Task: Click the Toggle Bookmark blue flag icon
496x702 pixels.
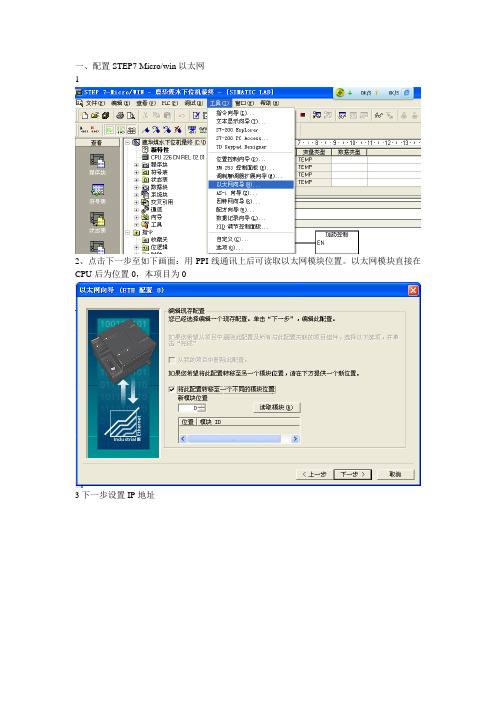Action: point(145,130)
